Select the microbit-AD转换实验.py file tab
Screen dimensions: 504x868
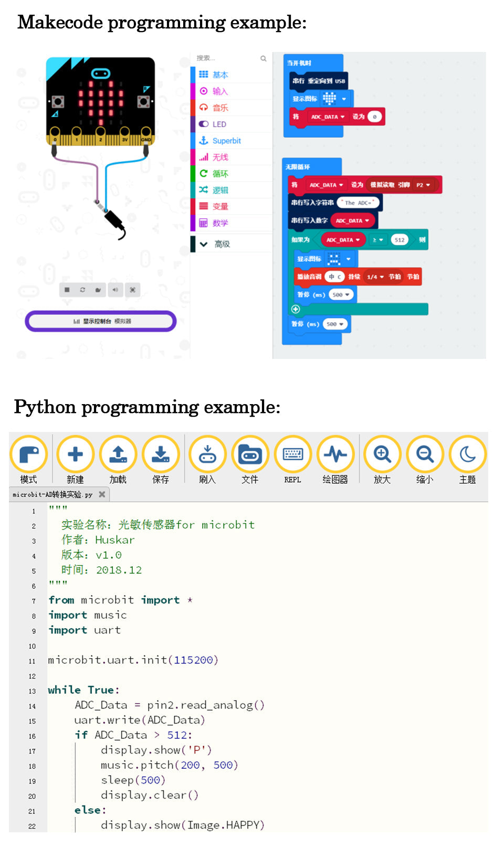point(52,494)
